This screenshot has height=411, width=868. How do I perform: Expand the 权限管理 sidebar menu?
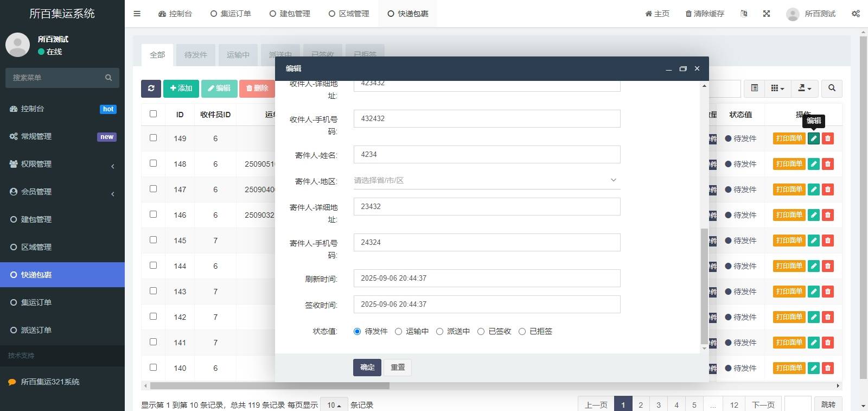[x=62, y=164]
